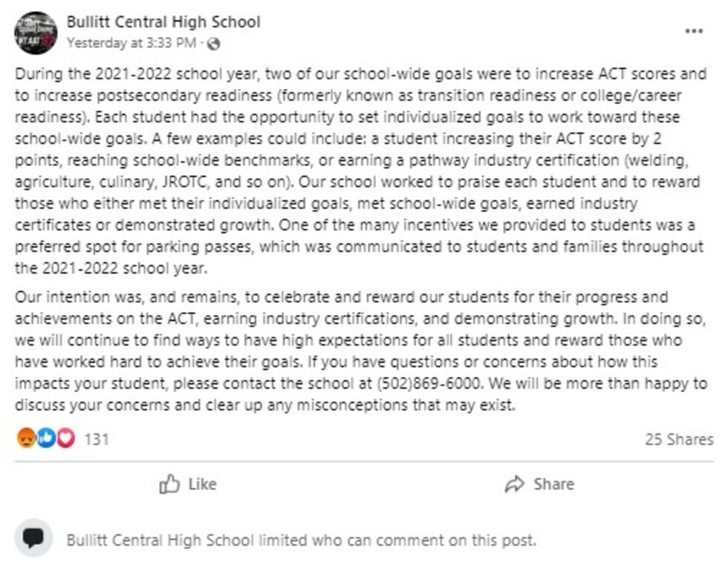Viewport: 728px width, 576px height.
Task: Like the post
Action: coord(189,484)
